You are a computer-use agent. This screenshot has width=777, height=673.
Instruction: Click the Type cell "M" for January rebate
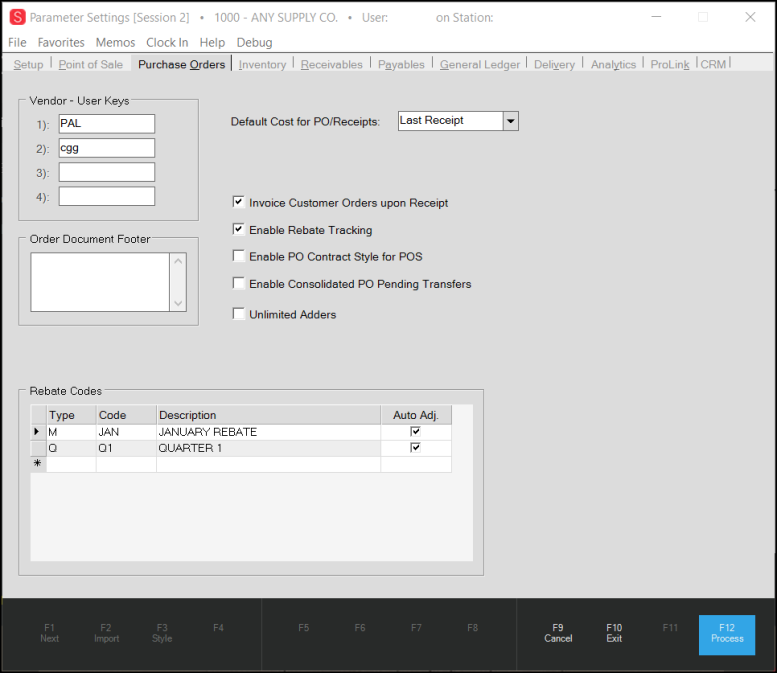click(x=71, y=432)
